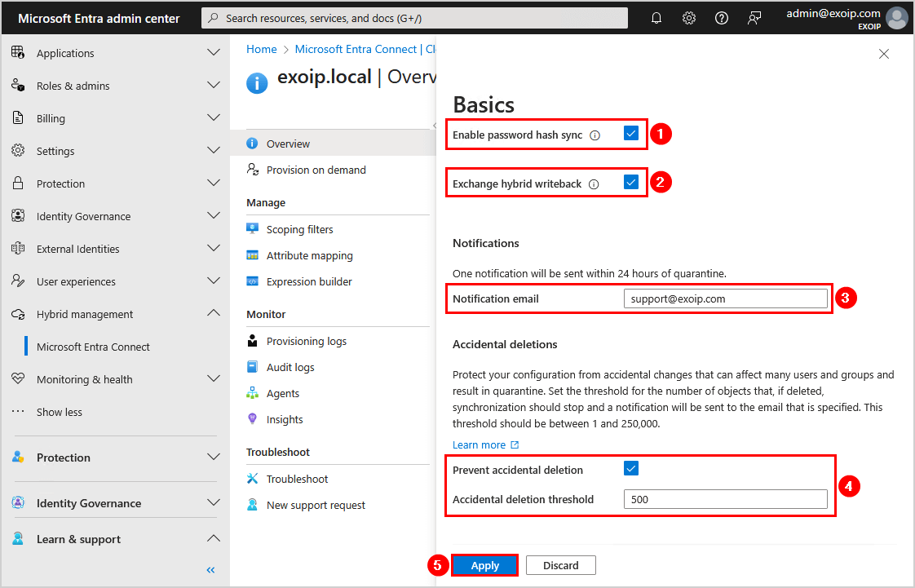Expand the Monitoring & health chevron
Screen dimensions: 915x588
tap(214, 379)
